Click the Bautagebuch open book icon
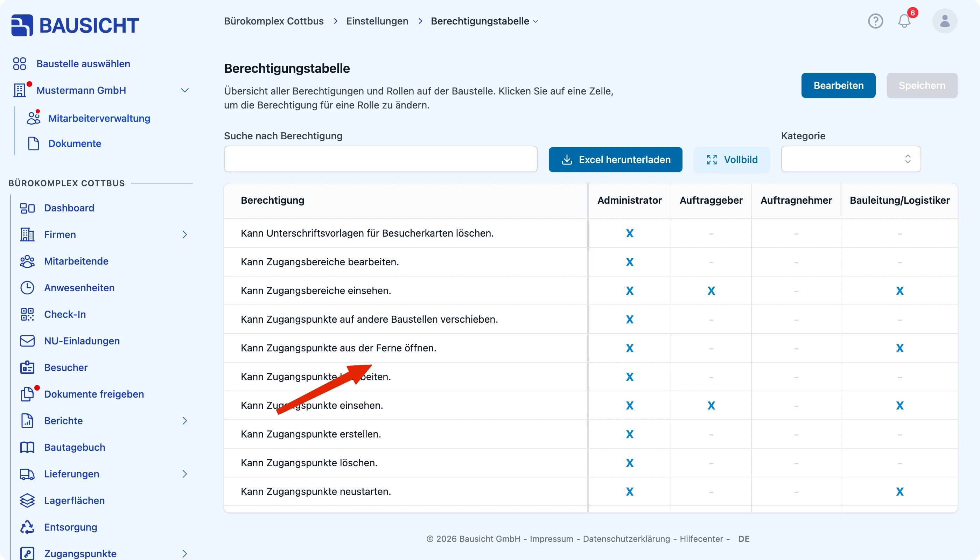Image resolution: width=980 pixels, height=560 pixels. [x=27, y=447]
